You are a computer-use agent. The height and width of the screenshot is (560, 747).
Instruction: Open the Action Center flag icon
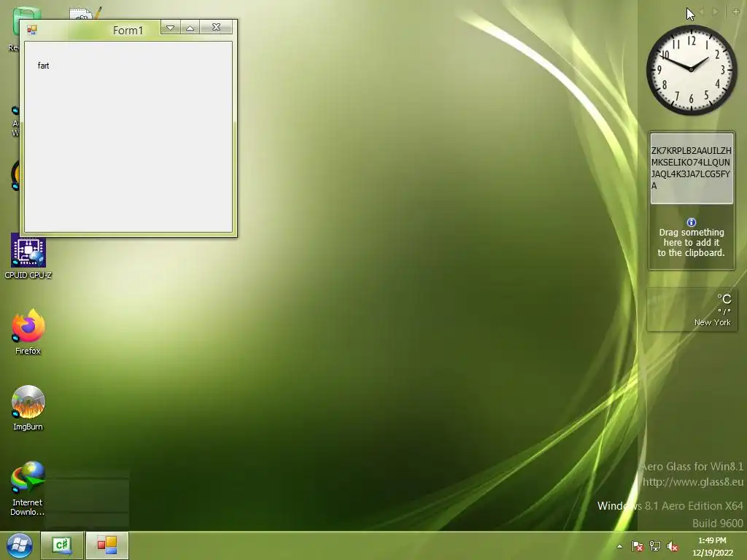coord(637,546)
